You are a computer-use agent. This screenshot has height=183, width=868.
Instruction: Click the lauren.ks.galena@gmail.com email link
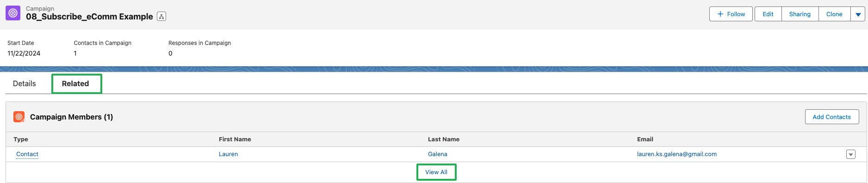(677, 154)
